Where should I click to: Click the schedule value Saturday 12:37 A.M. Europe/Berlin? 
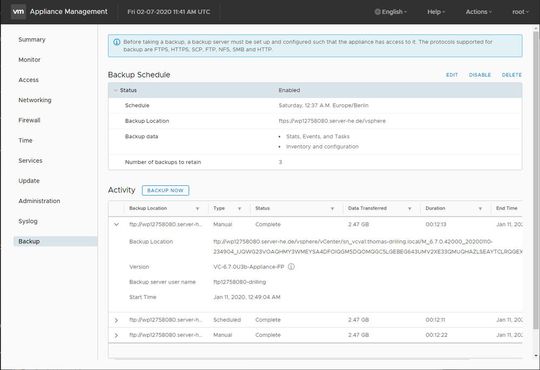[x=323, y=105]
